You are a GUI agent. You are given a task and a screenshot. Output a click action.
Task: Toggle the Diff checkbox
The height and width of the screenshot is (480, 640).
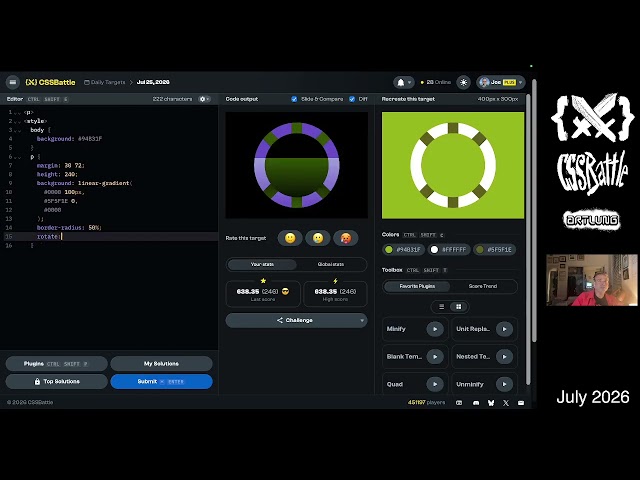pyautogui.click(x=352, y=99)
